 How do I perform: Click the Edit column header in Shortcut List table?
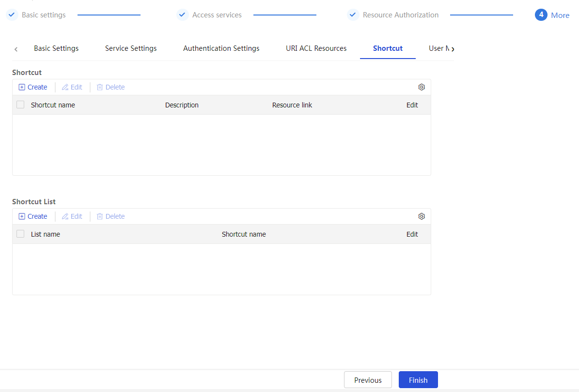pos(412,234)
